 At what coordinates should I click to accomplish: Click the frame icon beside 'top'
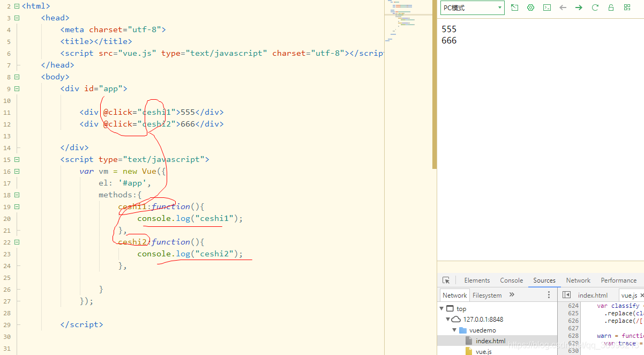[x=450, y=308]
